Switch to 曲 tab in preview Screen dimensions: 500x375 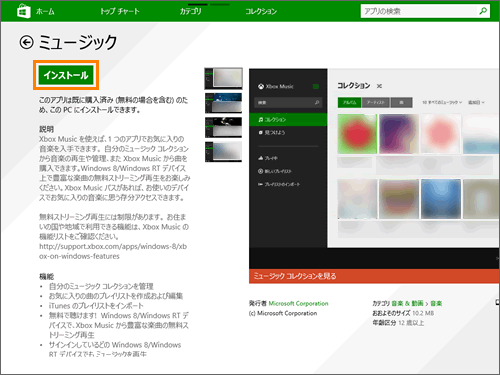401,102
